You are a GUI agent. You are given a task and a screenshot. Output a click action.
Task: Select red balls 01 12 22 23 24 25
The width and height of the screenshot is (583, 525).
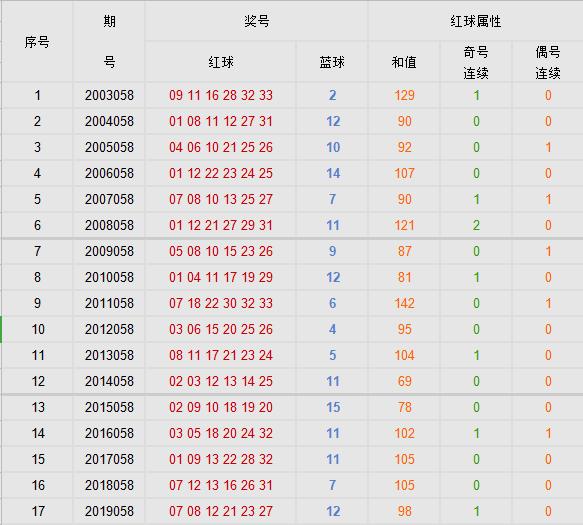[221, 173]
